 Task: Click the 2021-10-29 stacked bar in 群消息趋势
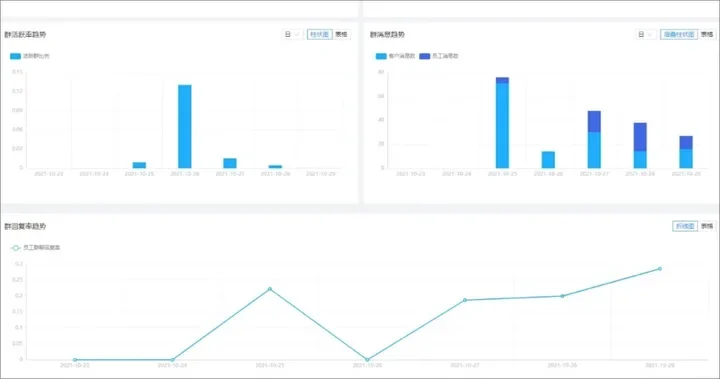(686, 152)
